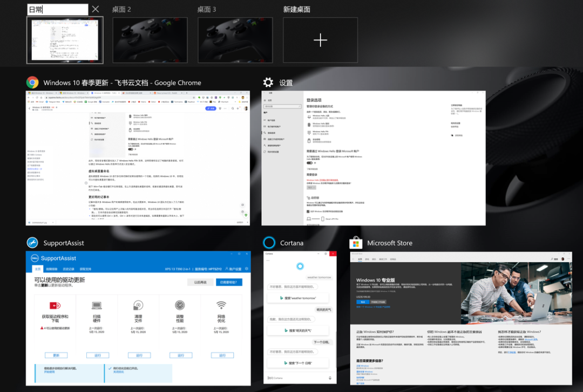This screenshot has width=583, height=392.
Task: Click the user avatar in Microsoft Store
Action: (563, 259)
